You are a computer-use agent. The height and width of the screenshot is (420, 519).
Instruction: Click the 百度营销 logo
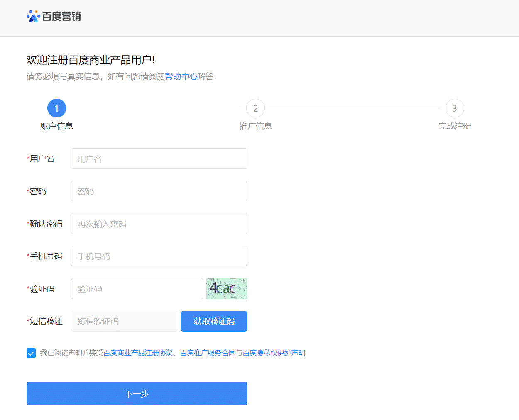tap(54, 16)
